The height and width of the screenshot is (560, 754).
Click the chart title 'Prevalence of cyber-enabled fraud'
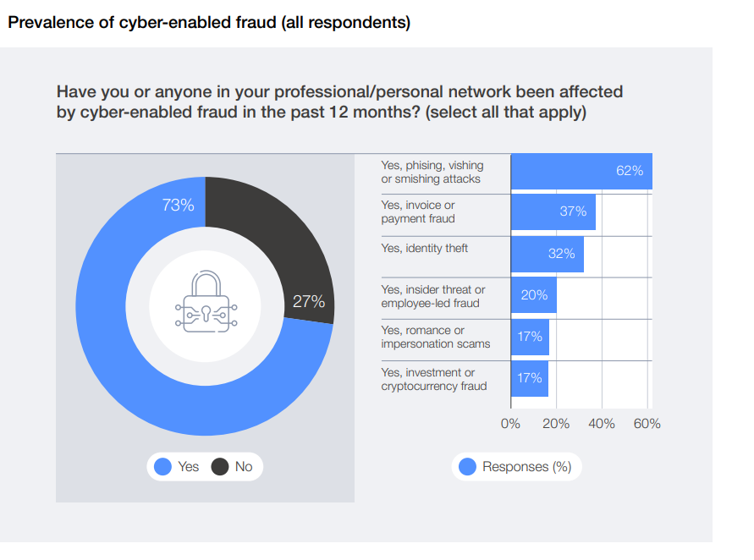pyautogui.click(x=208, y=23)
